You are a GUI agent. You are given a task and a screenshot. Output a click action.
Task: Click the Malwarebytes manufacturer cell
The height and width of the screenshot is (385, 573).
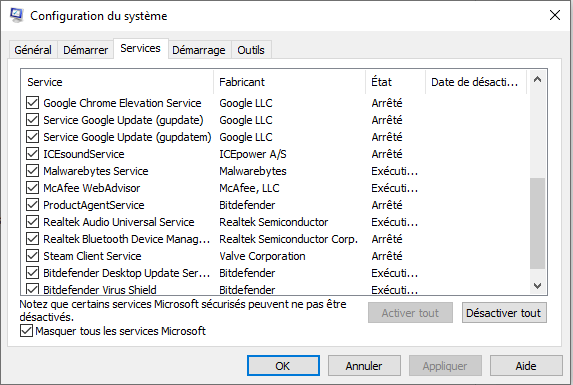(x=253, y=171)
